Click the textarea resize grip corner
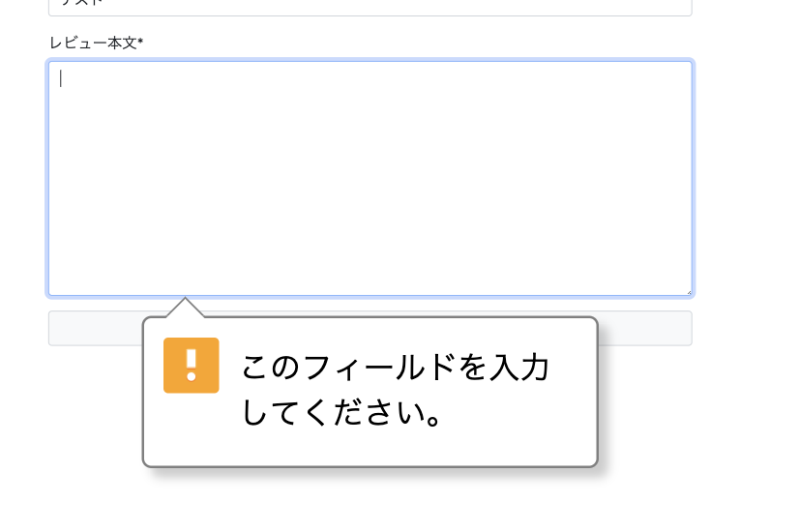Image resolution: width=799 pixels, height=532 pixels. (688, 290)
